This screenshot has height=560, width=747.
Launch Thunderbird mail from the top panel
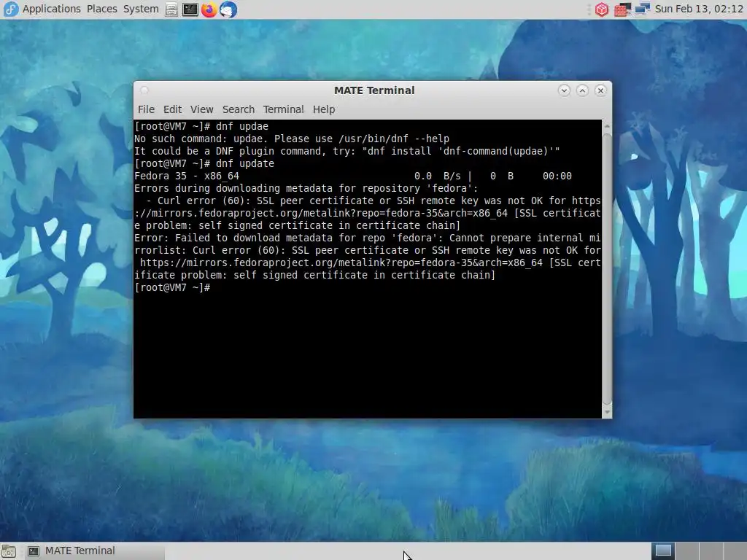[228, 9]
